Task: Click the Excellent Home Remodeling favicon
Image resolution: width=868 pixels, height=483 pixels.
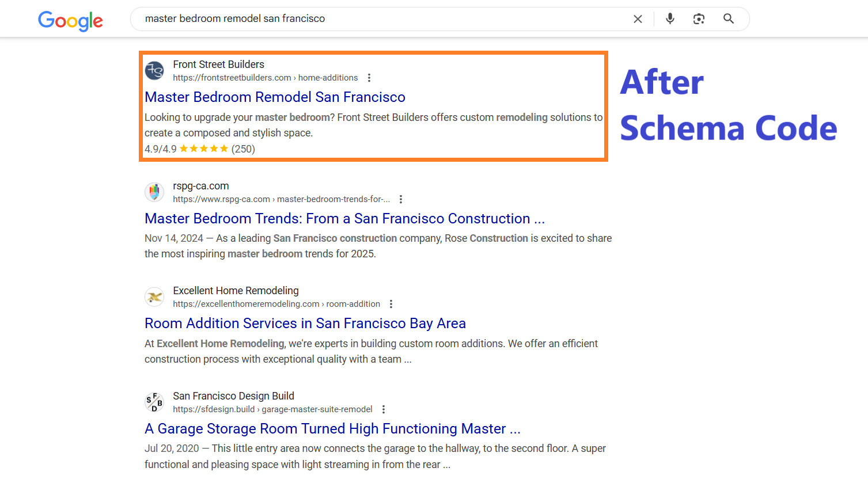Action: click(154, 297)
